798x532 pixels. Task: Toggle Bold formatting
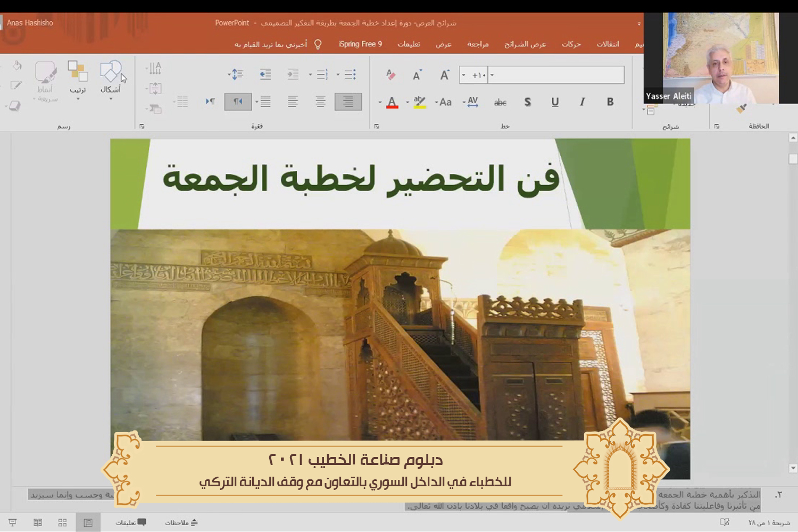pyautogui.click(x=610, y=102)
